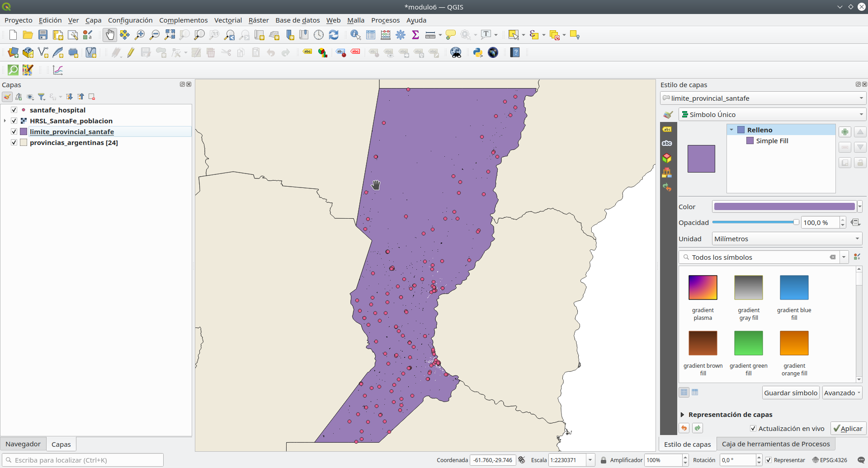Open the Proyecto menu
868x468 pixels.
click(x=19, y=20)
